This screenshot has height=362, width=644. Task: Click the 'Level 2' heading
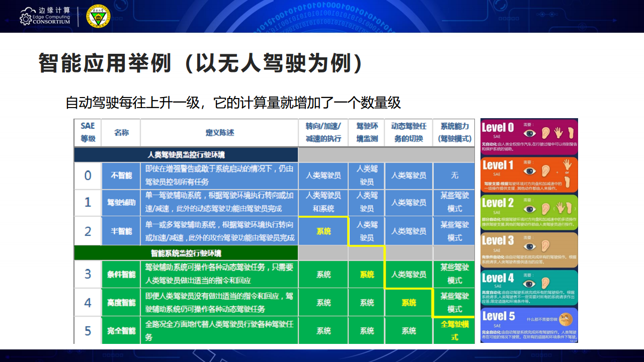498,203
